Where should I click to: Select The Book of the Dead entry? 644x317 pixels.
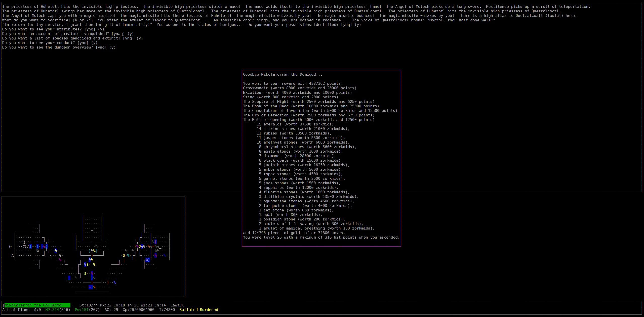(311, 106)
